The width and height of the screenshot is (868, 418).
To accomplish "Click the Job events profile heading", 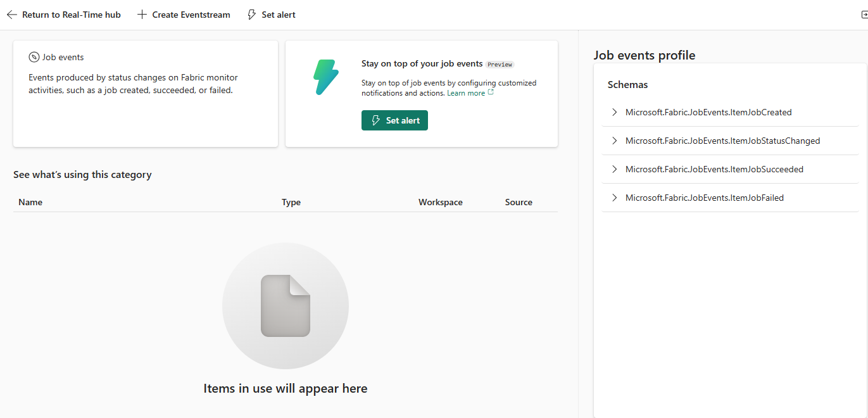I will coord(645,55).
